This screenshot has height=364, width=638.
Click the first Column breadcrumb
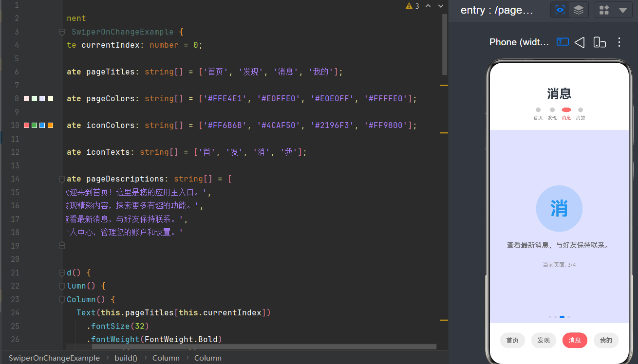pos(166,358)
